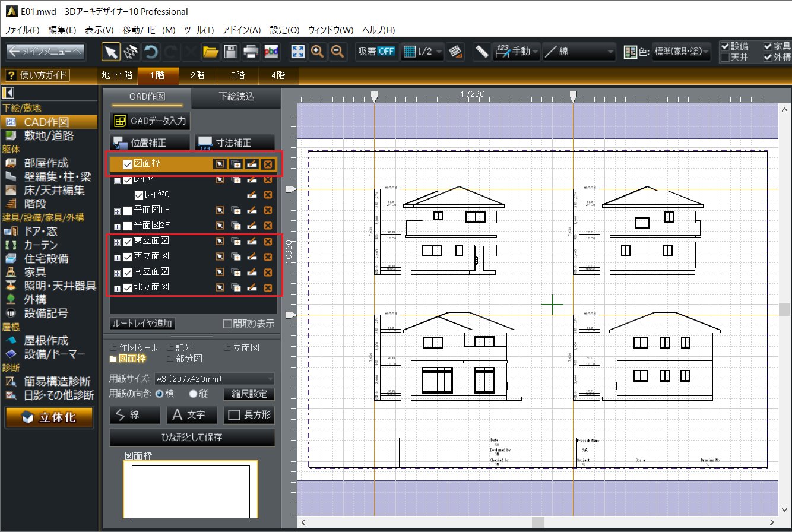Click the zoom in magnifier icon
792x532 pixels.
tap(318, 52)
